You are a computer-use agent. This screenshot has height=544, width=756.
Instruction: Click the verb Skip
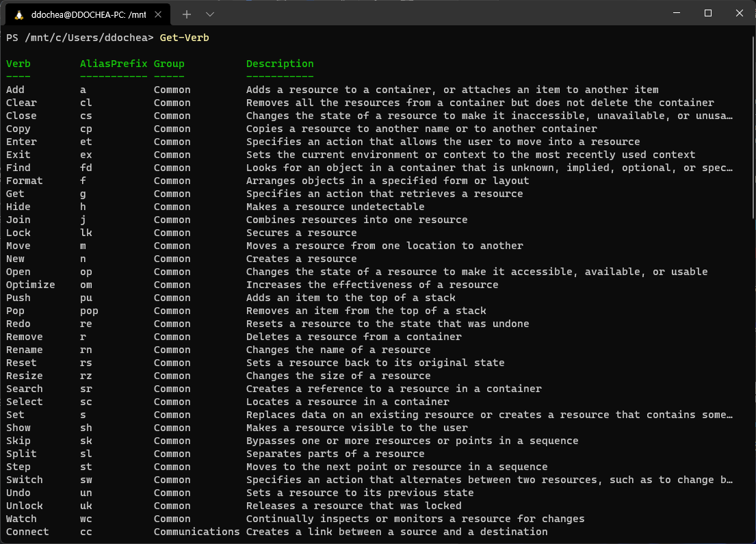pos(18,441)
